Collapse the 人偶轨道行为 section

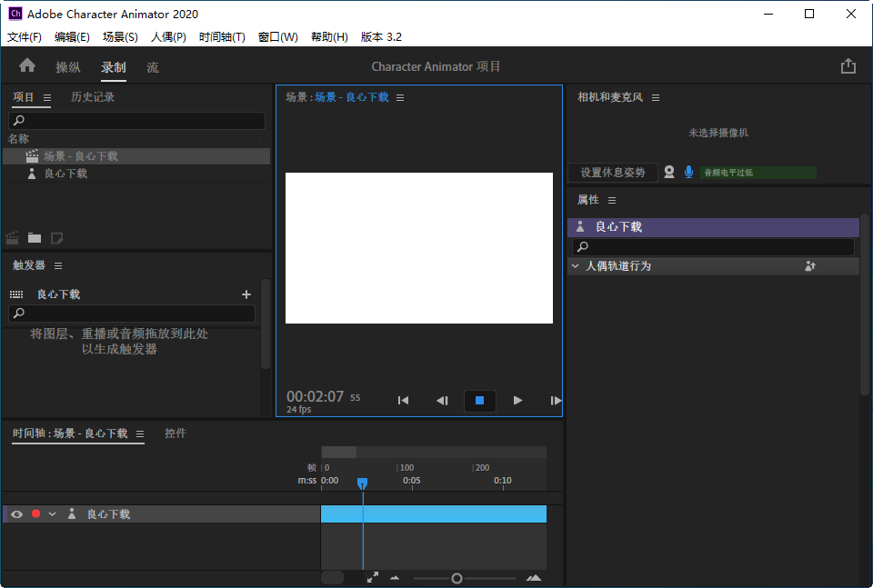[575, 265]
